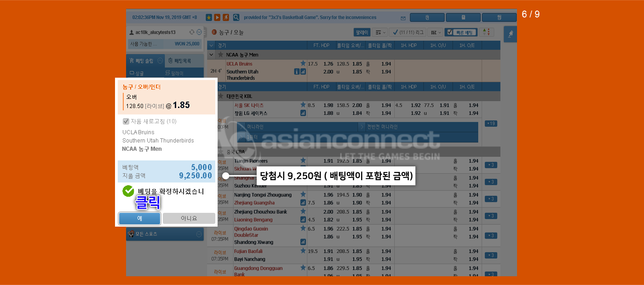The image size is (644, 285).
Task: Click the 5,000 stake amount
Action: [201, 167]
